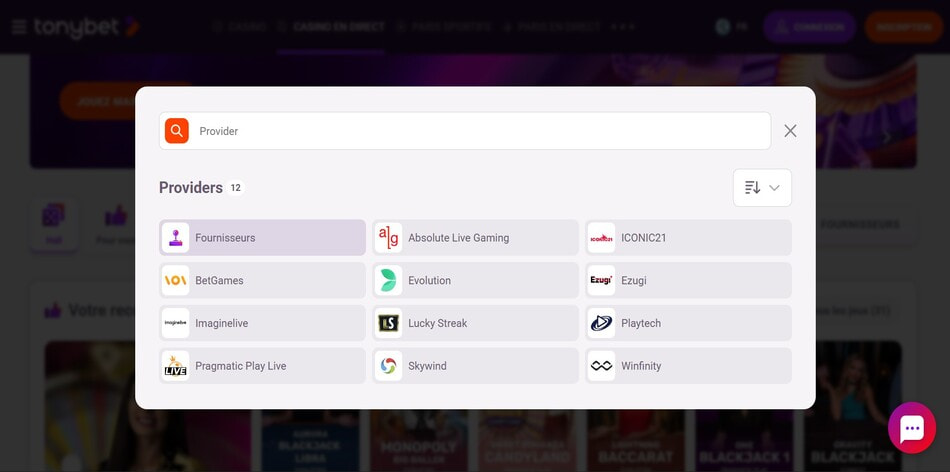This screenshot has height=472, width=950.
Task: Click the Lucky Streak LS logo
Action: click(x=388, y=323)
